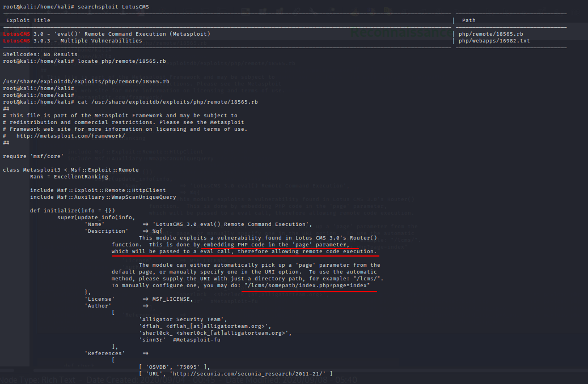Click the 'Rank = ExcellentRanking' line
The image size is (588, 384).
(69, 177)
